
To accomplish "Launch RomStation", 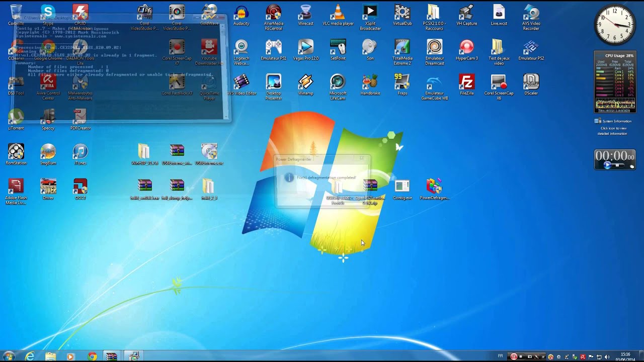I will click(x=16, y=154).
